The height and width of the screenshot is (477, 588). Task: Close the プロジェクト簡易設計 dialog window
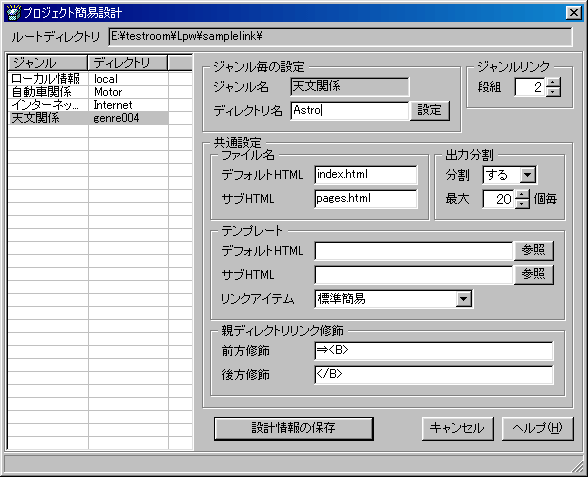point(574,13)
